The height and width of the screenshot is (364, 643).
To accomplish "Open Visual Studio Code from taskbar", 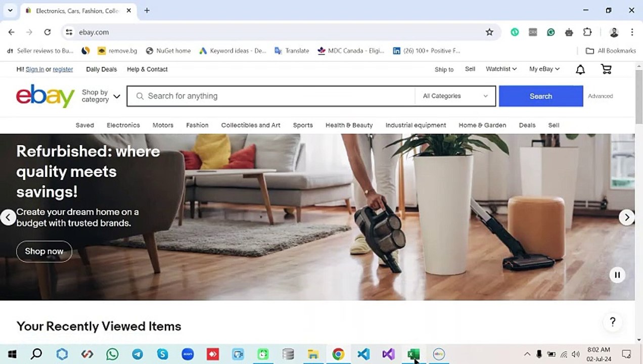I will (363, 354).
